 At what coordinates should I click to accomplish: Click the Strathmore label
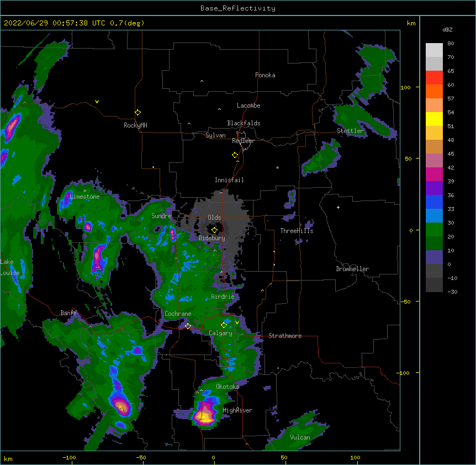(x=285, y=336)
